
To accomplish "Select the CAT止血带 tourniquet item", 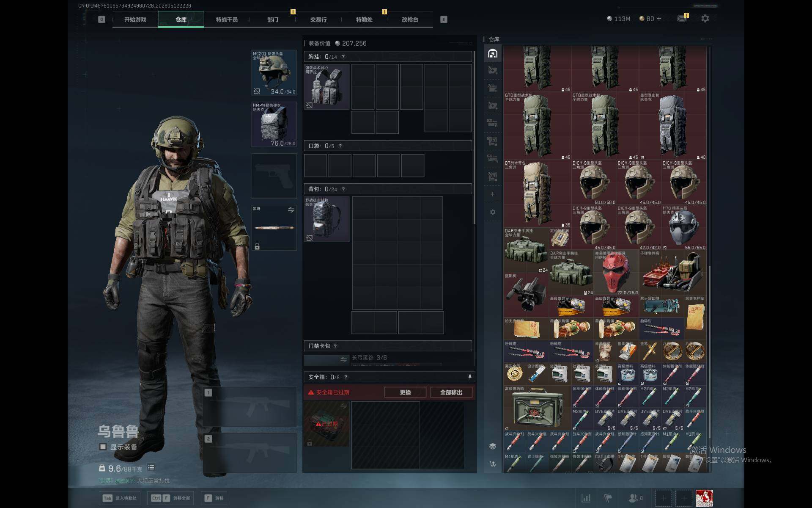I will tap(605, 464).
